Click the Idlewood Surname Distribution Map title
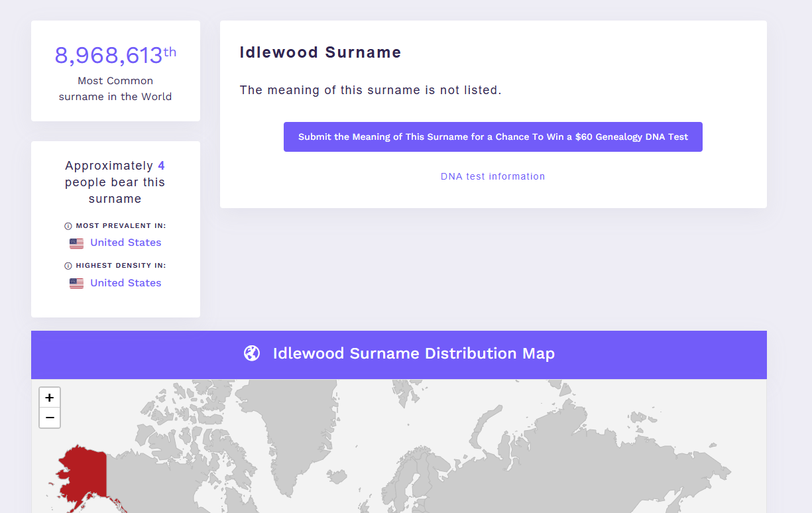The height and width of the screenshot is (513, 812). (x=414, y=353)
